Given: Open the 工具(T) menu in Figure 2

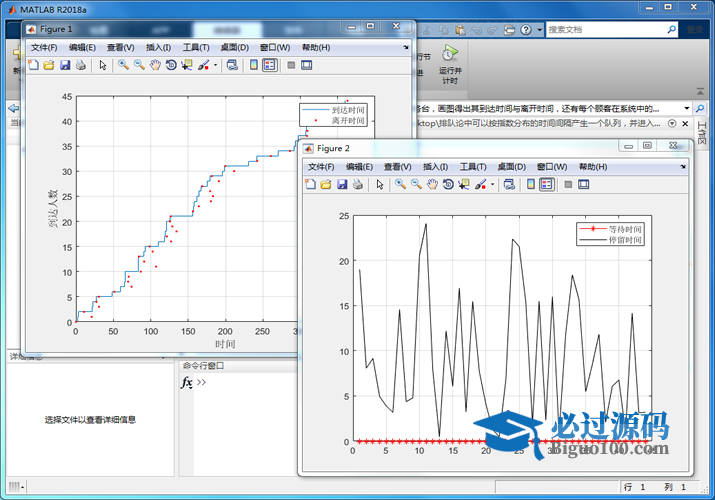Looking at the screenshot, I should [x=473, y=166].
